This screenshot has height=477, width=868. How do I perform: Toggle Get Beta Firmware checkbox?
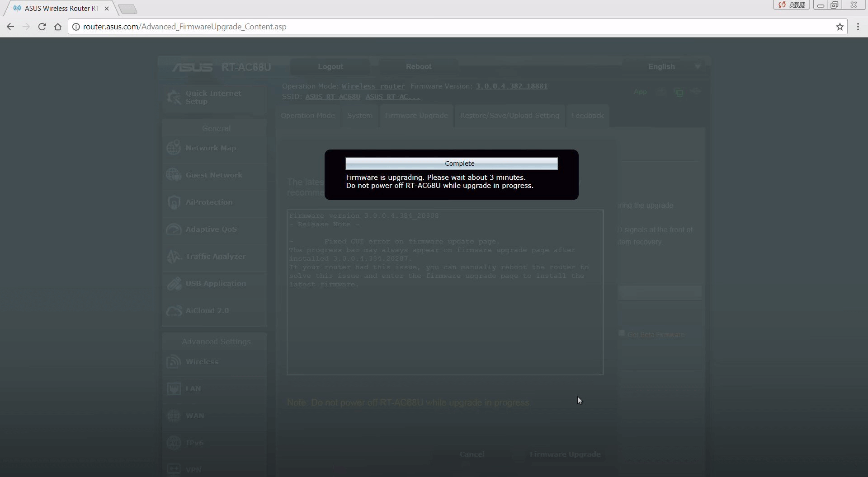click(622, 333)
